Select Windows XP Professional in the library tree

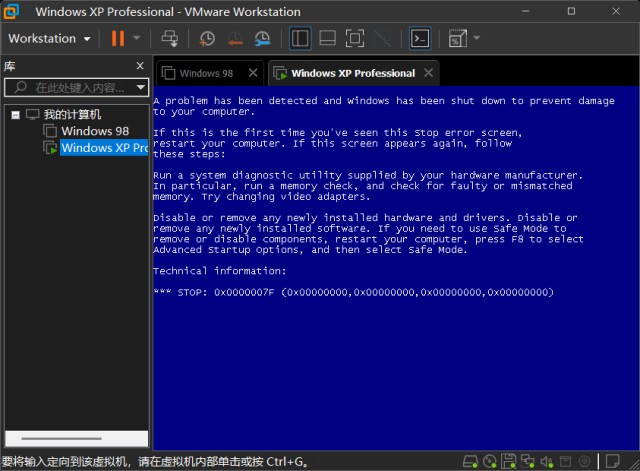click(x=104, y=148)
